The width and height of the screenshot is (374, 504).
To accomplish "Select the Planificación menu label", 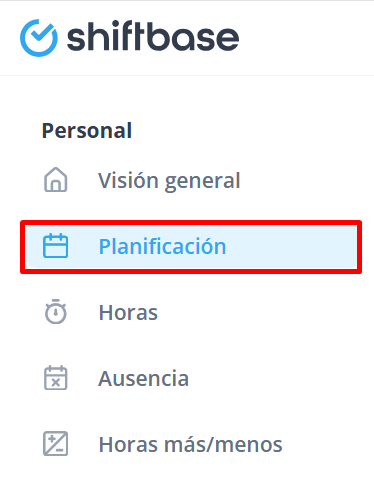I will 162,246.
